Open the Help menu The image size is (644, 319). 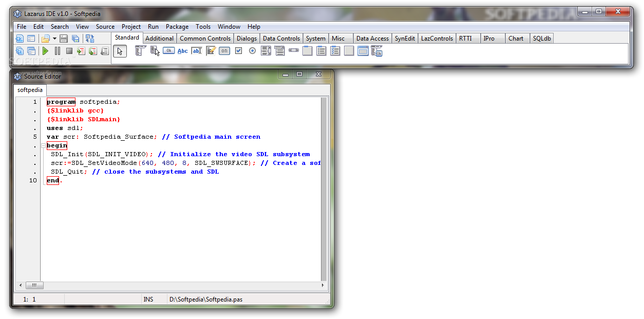pyautogui.click(x=254, y=27)
